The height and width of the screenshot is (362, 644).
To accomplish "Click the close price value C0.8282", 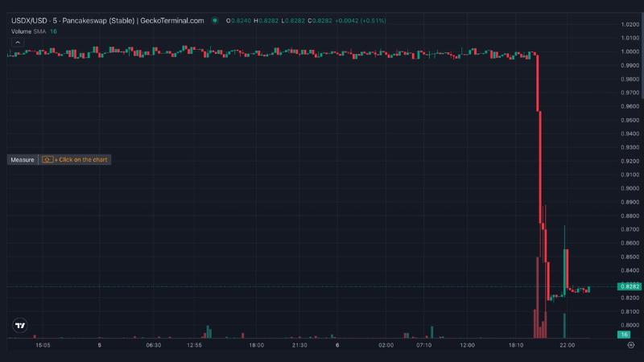I will (320, 21).
